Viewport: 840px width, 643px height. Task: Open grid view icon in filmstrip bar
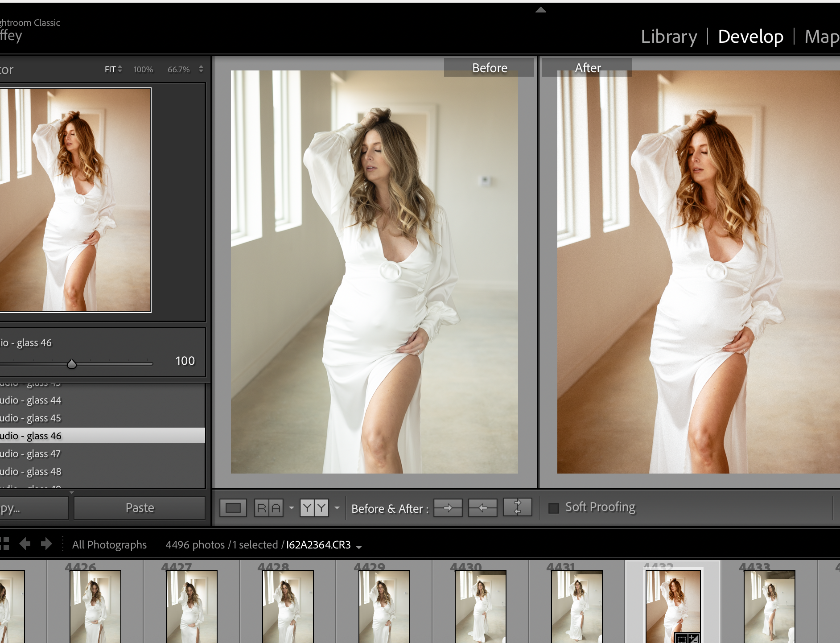tap(4, 544)
